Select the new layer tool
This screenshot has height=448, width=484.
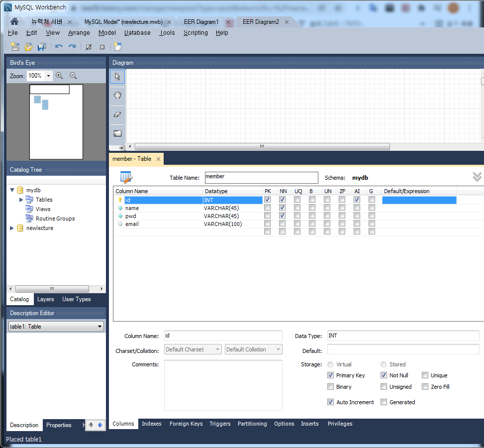117,133
